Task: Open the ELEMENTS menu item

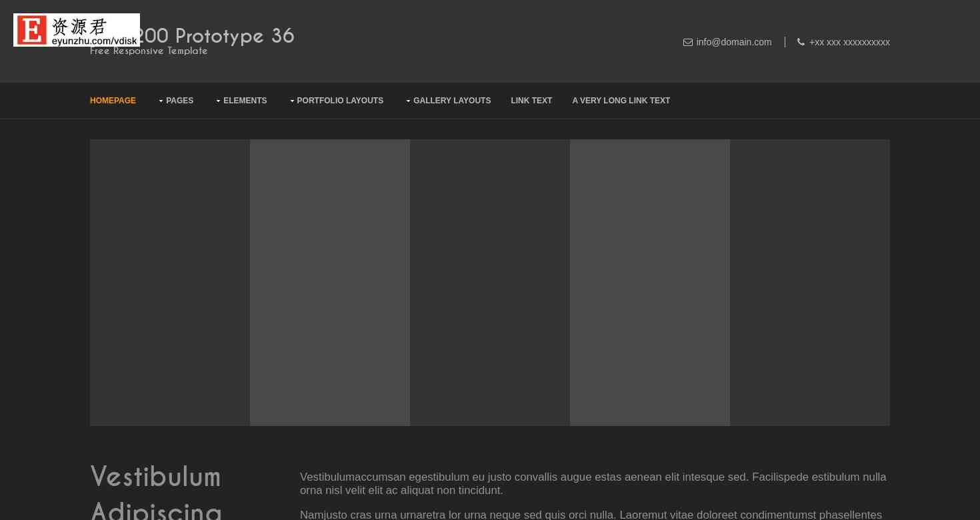Action: (245, 101)
